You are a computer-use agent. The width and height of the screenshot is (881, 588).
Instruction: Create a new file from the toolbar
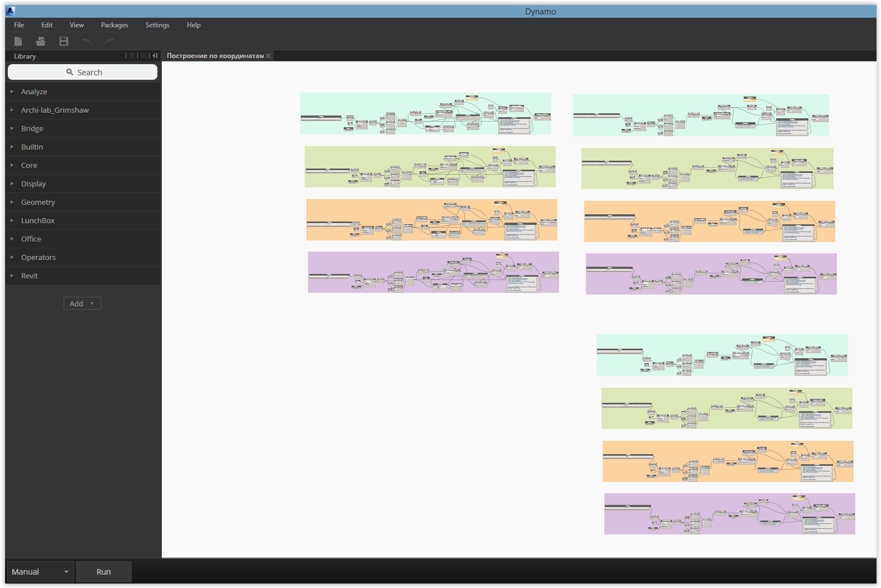coord(18,41)
